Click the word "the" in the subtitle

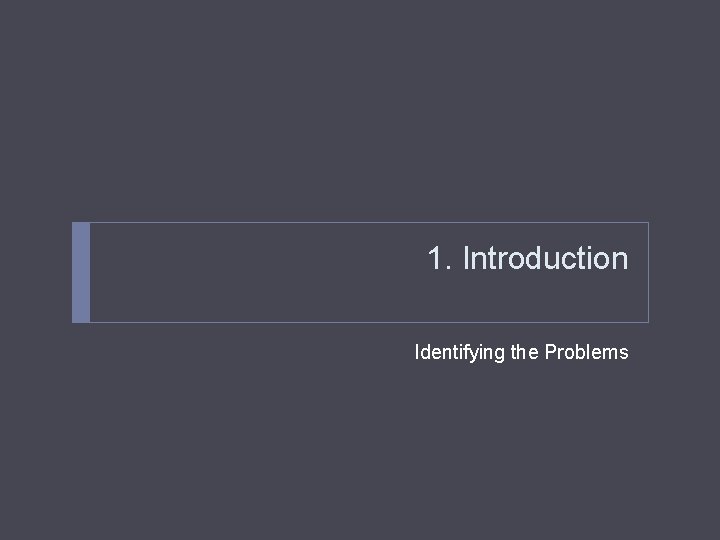tap(525, 352)
